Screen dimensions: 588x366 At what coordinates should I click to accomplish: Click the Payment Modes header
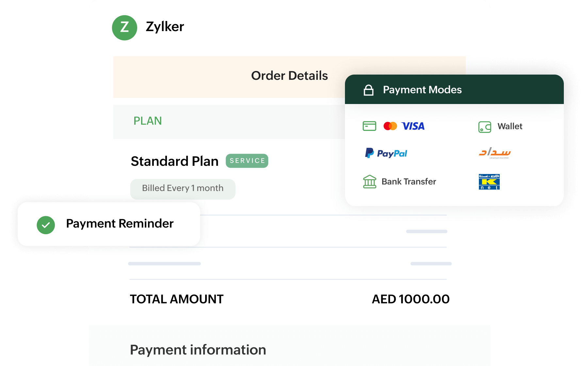(422, 90)
